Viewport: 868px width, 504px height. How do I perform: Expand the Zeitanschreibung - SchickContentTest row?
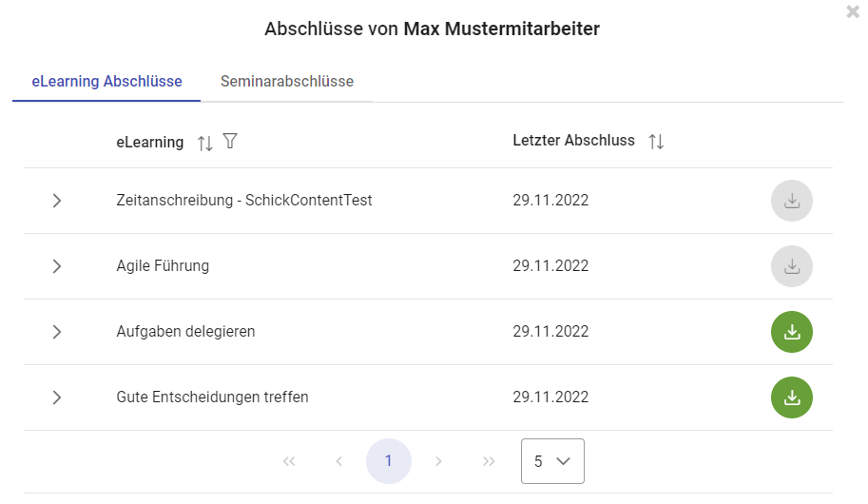coord(57,201)
